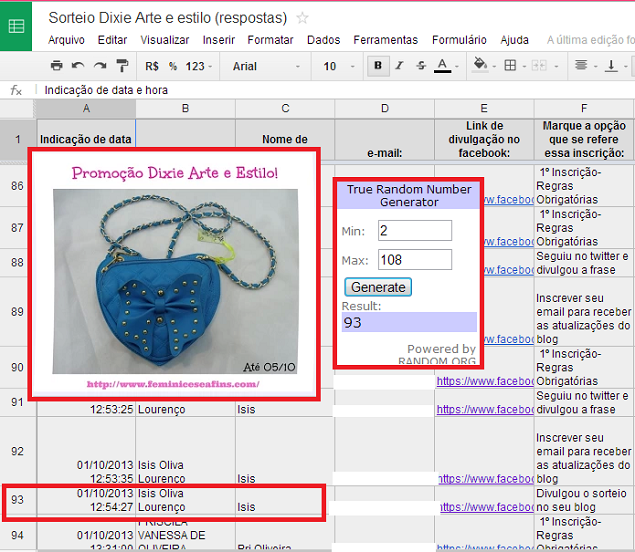Open the Visualizar menu

click(x=164, y=40)
